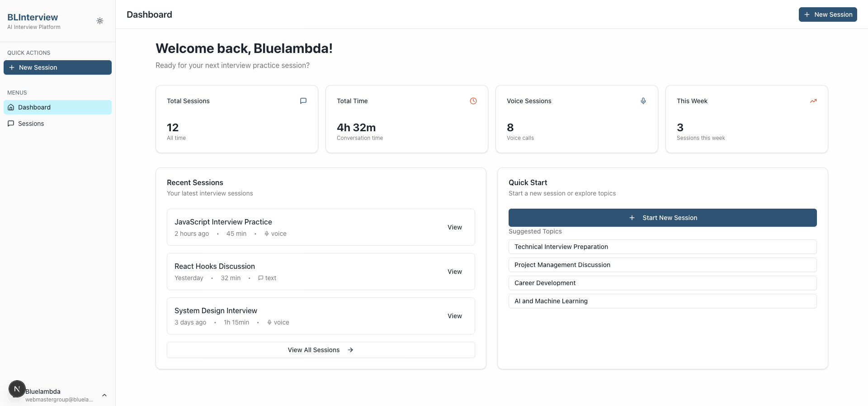View the System Design Interview session
The width and height of the screenshot is (868, 406).
[x=454, y=316]
